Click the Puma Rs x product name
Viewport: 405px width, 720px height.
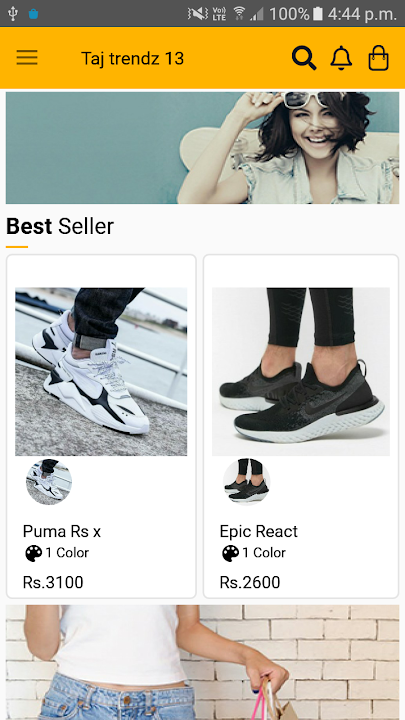(x=62, y=532)
